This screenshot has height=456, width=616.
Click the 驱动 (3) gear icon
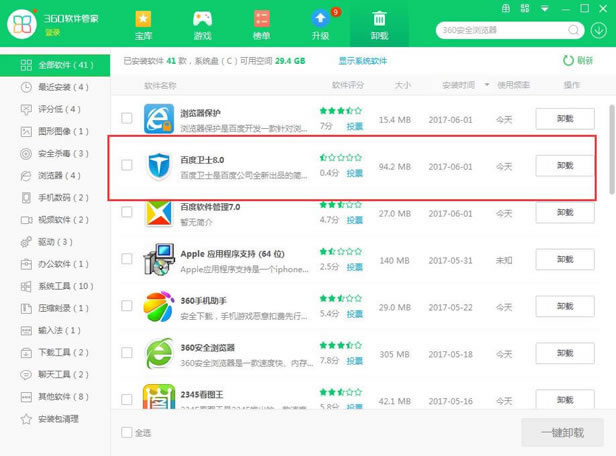tap(26, 242)
